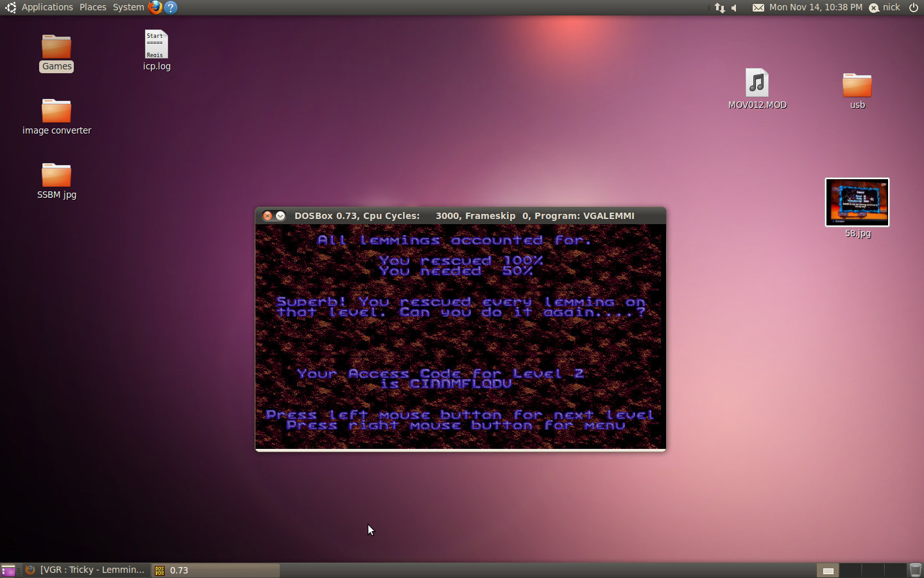Select the image converter folder
The image size is (924, 578).
pyautogui.click(x=56, y=112)
